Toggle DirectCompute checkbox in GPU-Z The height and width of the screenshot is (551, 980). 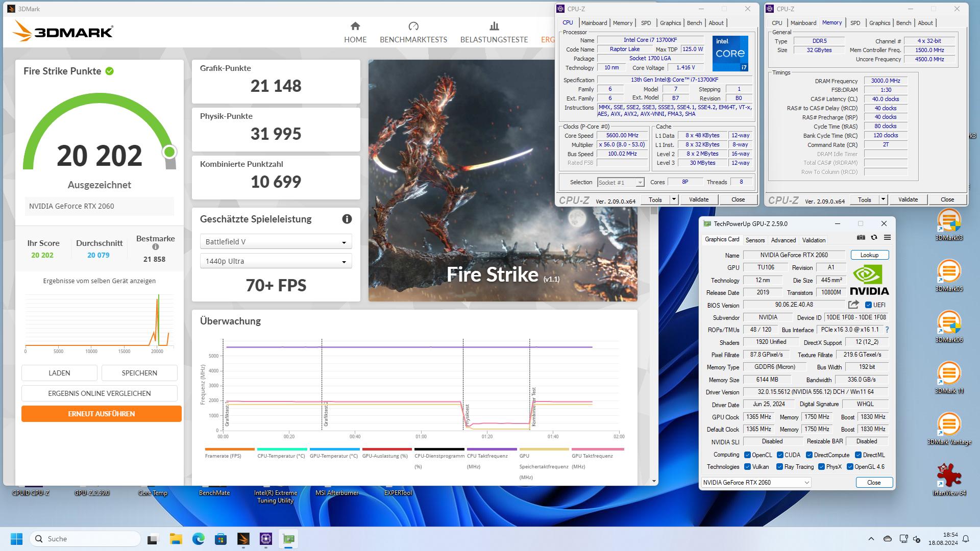point(809,455)
